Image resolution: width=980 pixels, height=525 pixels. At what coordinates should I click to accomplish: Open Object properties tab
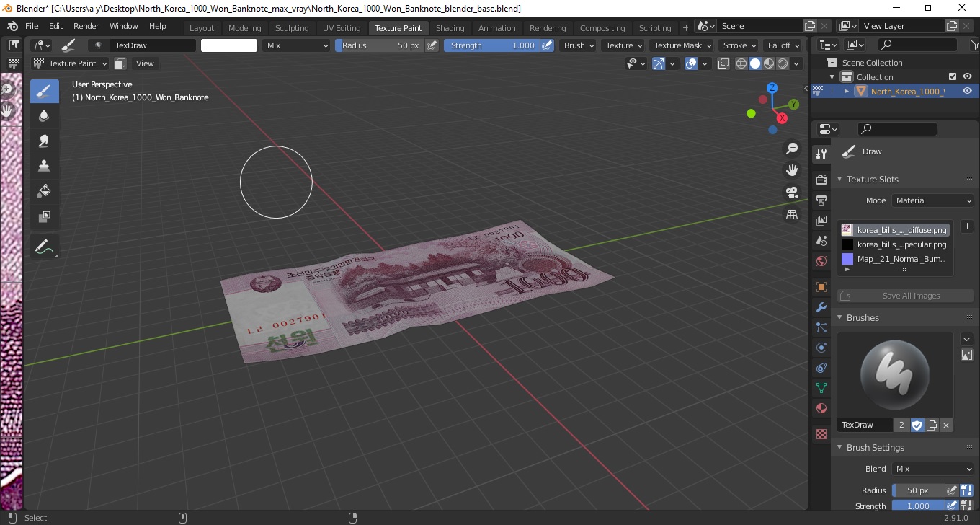pos(821,287)
